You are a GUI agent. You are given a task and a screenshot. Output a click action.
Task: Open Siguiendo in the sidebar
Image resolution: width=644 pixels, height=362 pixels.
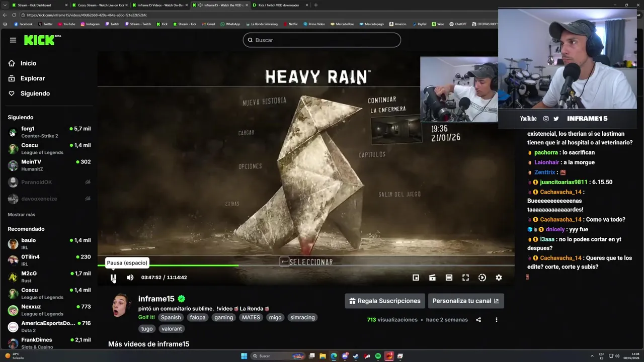[35, 94]
